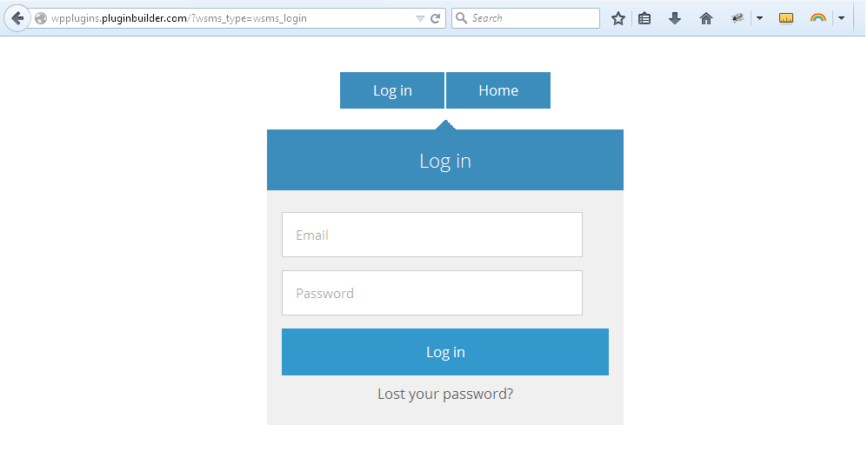This screenshot has height=471, width=868.
Task: Click into the Password field
Action: [x=431, y=293]
